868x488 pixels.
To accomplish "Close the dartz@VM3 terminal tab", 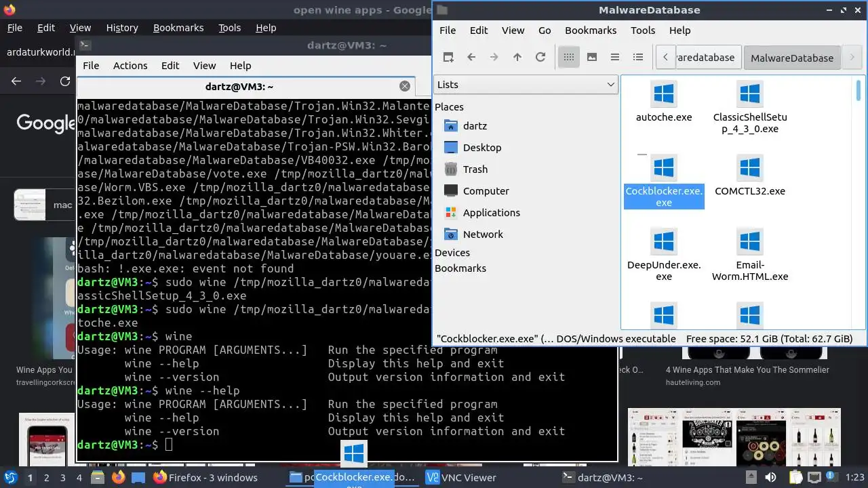I will pyautogui.click(x=405, y=86).
